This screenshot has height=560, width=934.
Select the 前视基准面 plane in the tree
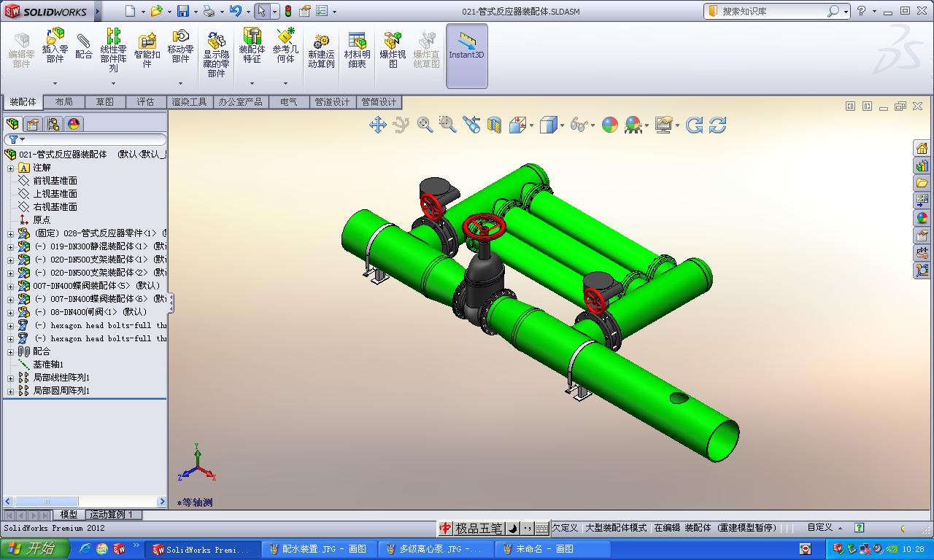[x=55, y=181]
